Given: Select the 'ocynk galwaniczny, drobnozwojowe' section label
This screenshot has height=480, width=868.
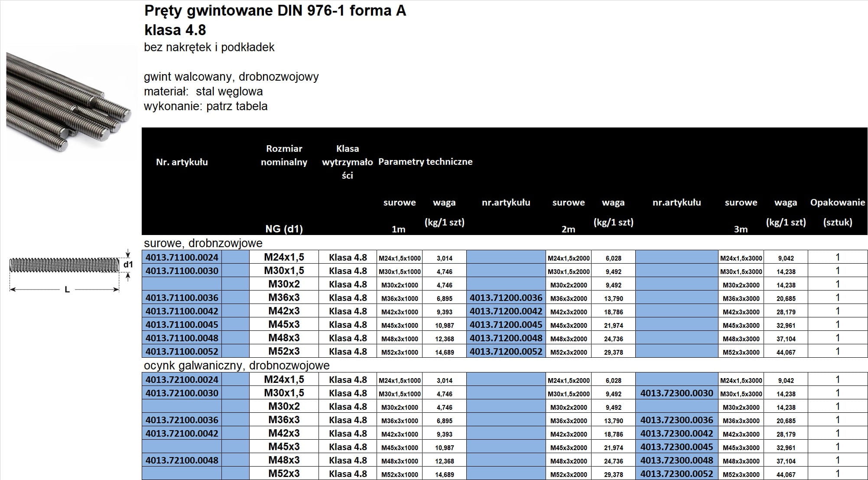Looking at the screenshot, I should [237, 366].
